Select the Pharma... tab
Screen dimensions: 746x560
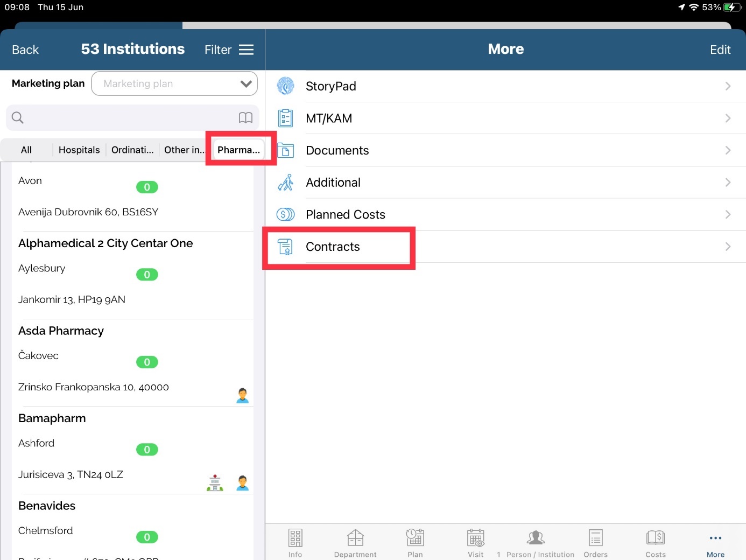point(238,150)
